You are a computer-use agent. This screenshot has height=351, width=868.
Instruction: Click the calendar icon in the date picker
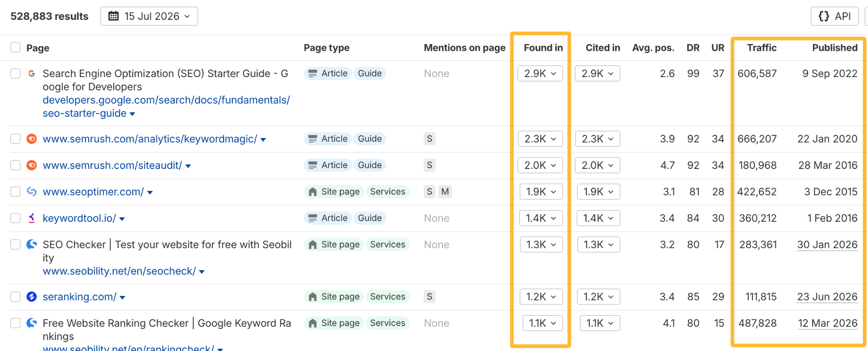pyautogui.click(x=114, y=16)
